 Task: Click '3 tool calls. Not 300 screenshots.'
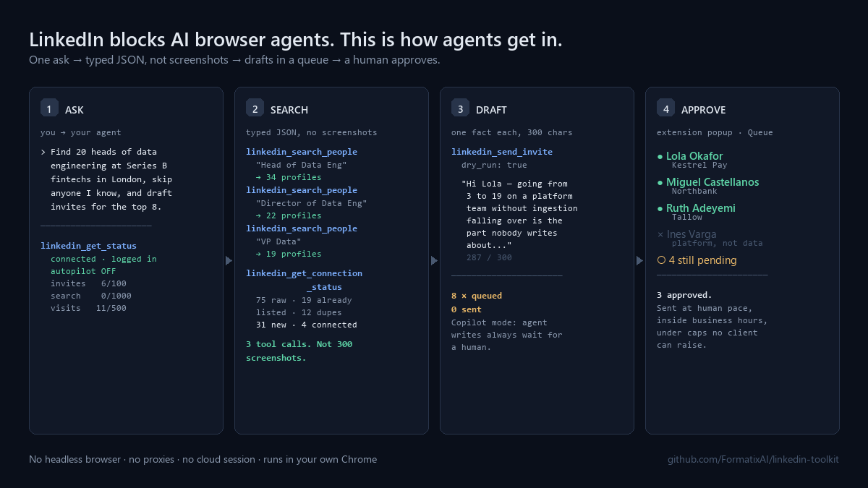pos(299,351)
